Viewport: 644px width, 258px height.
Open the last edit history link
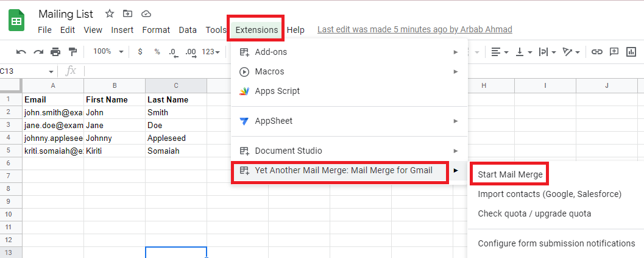coord(415,30)
